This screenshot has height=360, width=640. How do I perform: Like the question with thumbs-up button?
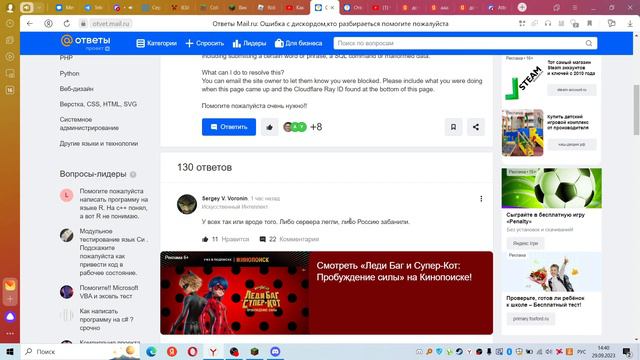pyautogui.click(x=269, y=127)
